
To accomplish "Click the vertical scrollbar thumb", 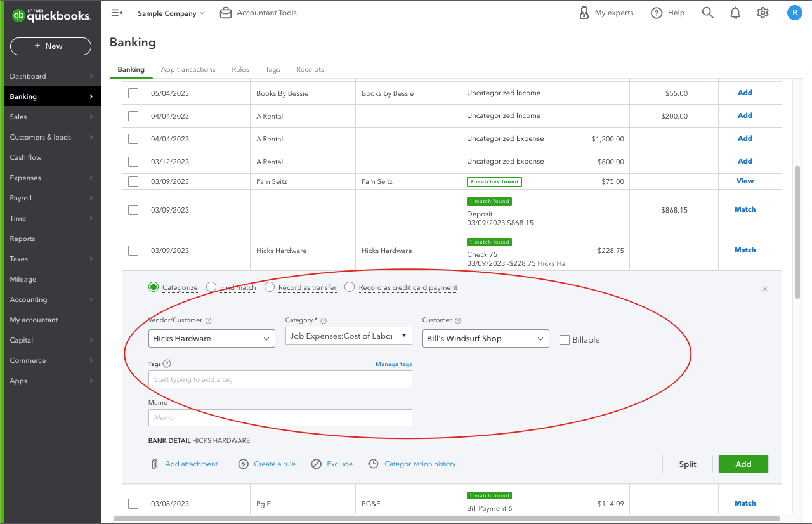I will tap(797, 233).
